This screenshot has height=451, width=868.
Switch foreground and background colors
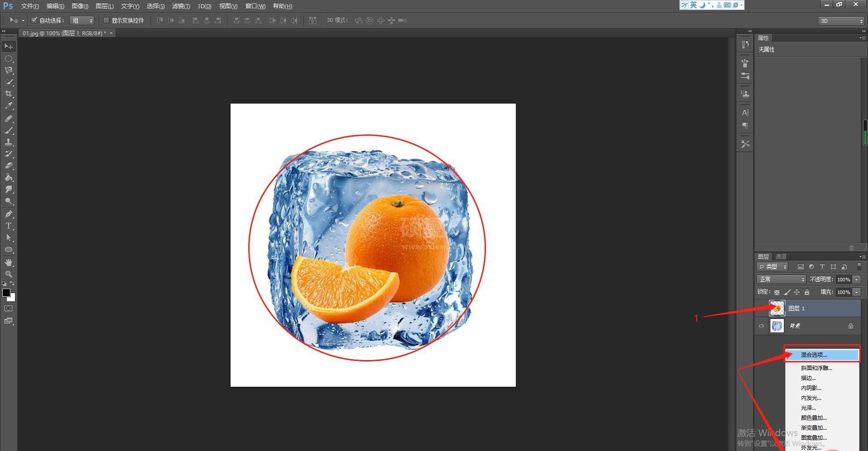13,284
